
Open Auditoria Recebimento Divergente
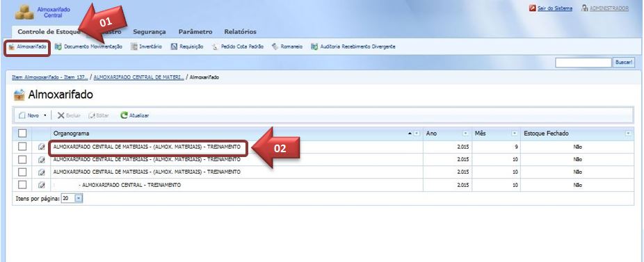tap(353, 47)
